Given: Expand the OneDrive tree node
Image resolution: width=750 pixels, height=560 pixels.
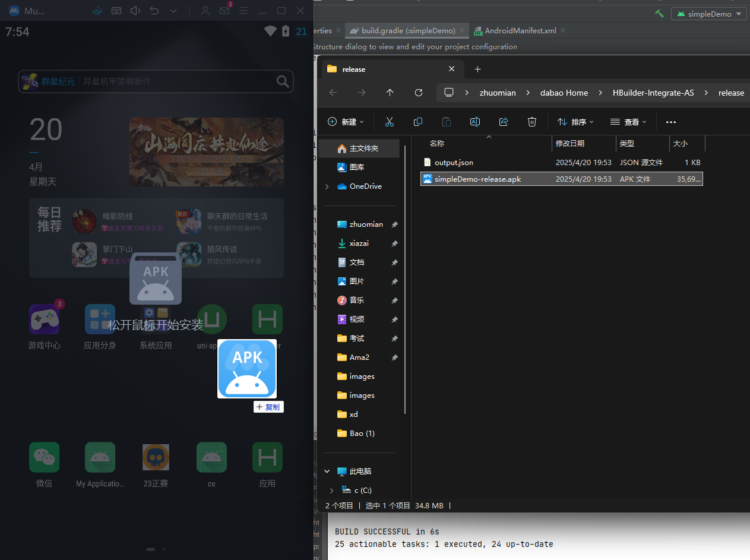Looking at the screenshot, I should [x=327, y=186].
